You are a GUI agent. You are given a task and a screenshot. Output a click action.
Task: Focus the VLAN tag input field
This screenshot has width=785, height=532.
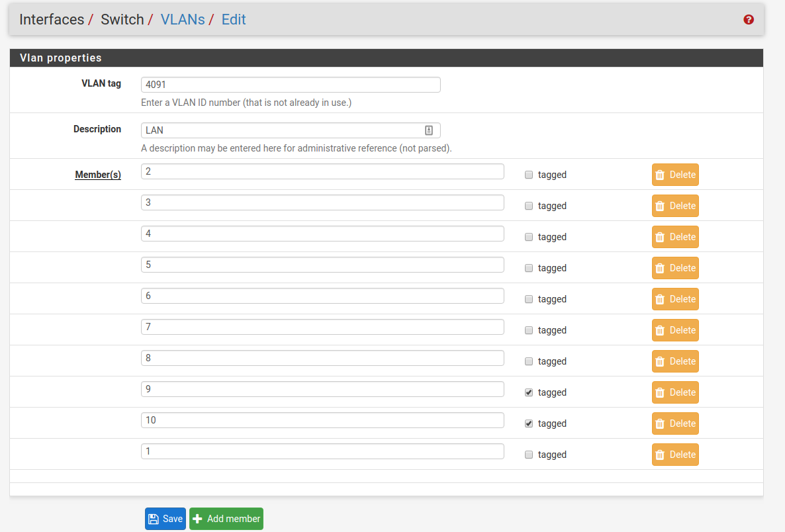click(291, 85)
